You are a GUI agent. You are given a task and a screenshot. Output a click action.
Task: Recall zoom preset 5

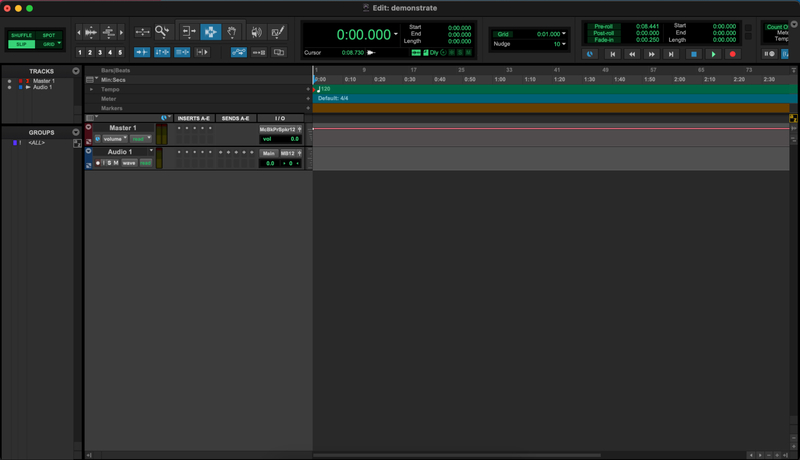[x=120, y=52]
